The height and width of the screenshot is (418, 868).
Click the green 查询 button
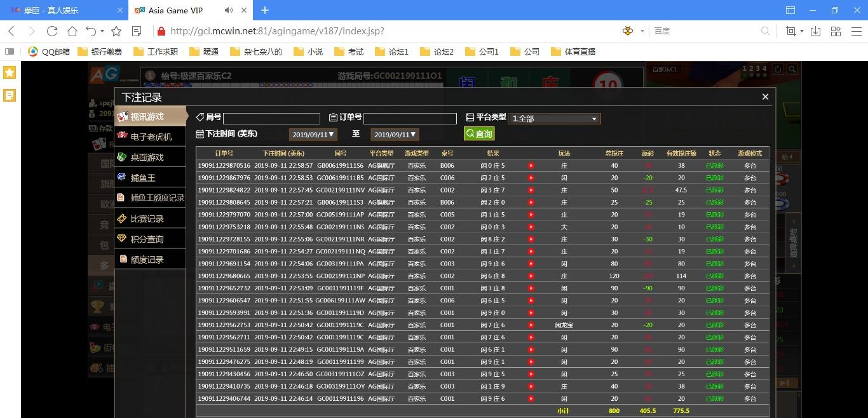[478, 134]
